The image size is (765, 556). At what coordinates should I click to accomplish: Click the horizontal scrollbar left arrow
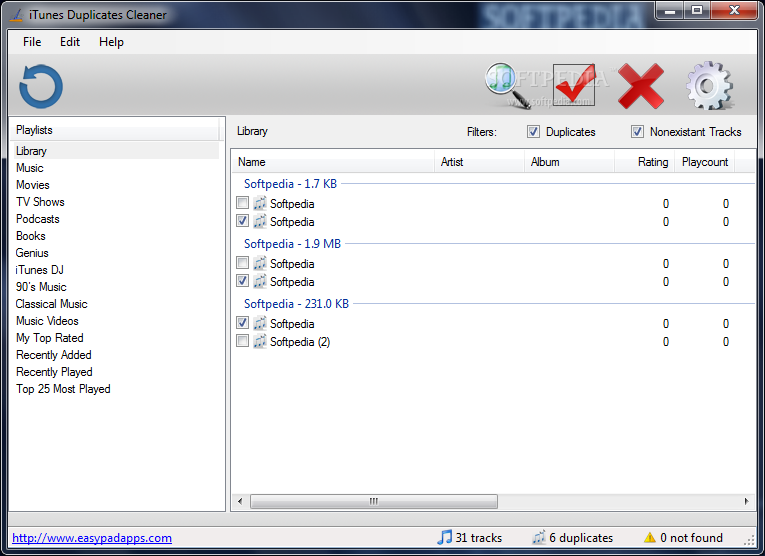(240, 501)
